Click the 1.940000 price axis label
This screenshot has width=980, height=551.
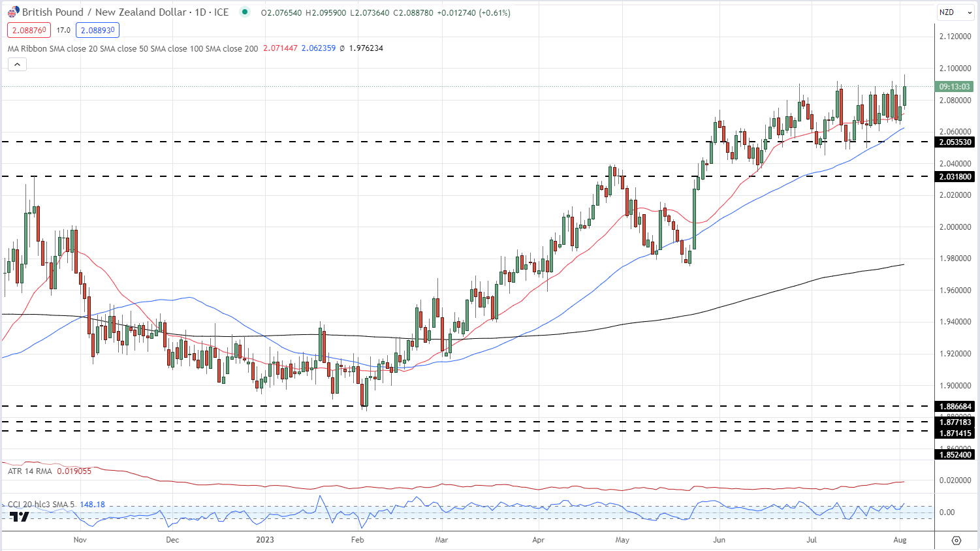click(955, 322)
